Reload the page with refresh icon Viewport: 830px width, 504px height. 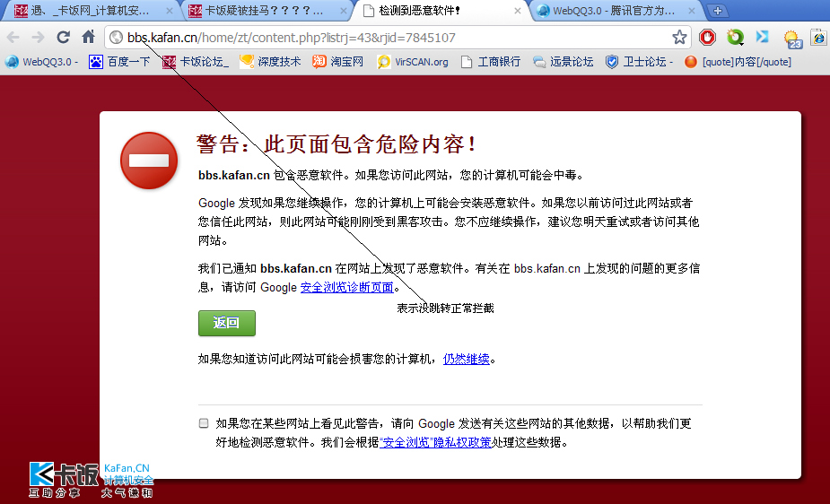click(x=64, y=37)
